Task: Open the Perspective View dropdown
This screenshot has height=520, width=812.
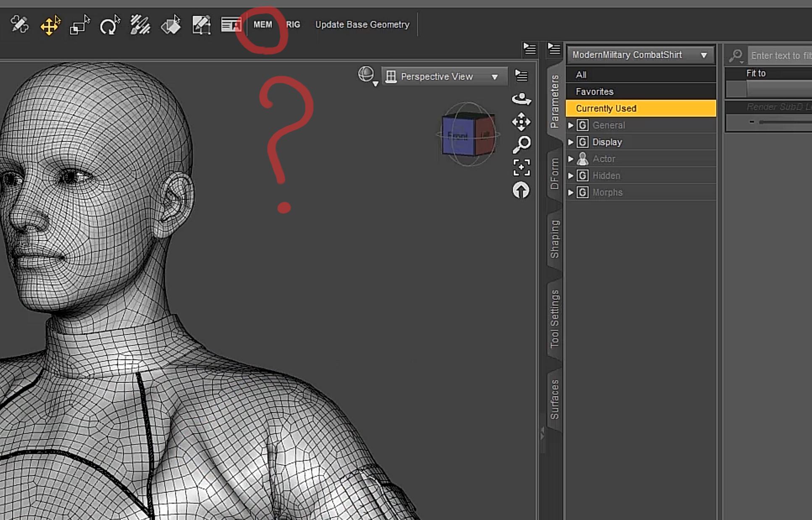Action: tap(444, 77)
